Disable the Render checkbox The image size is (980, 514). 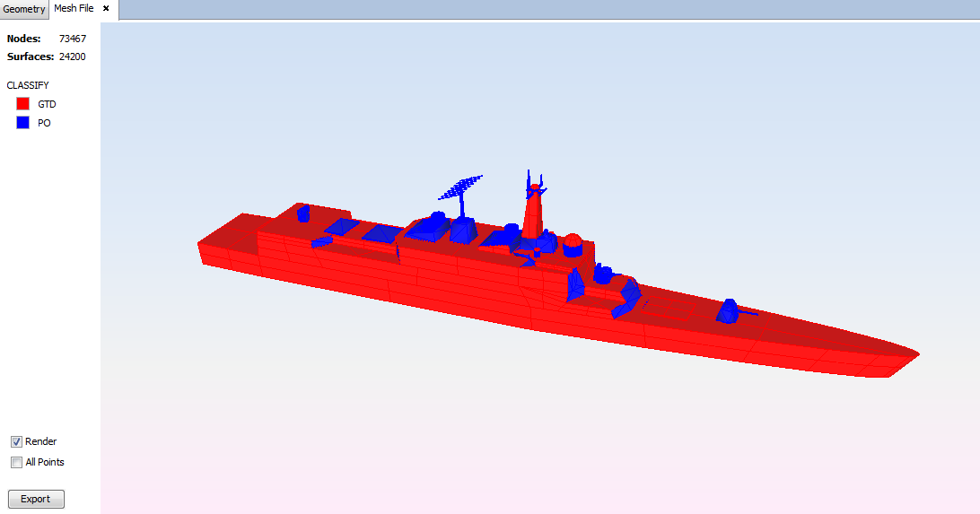click(x=16, y=441)
